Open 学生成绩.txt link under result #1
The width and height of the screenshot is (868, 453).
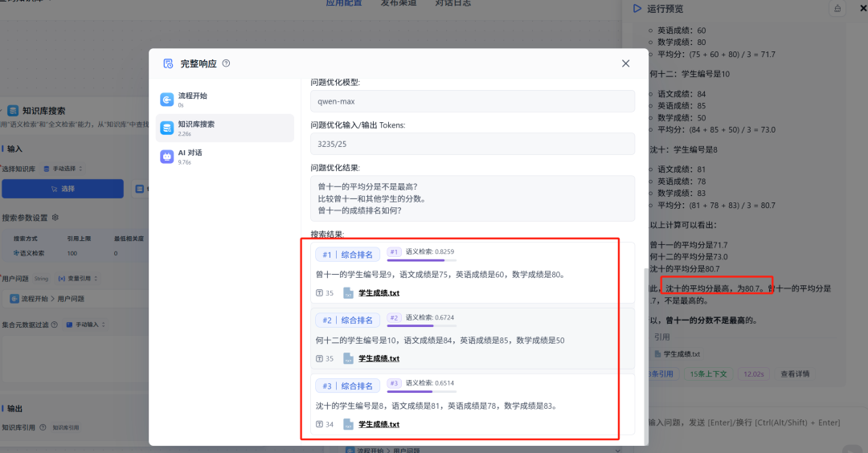[x=379, y=293]
